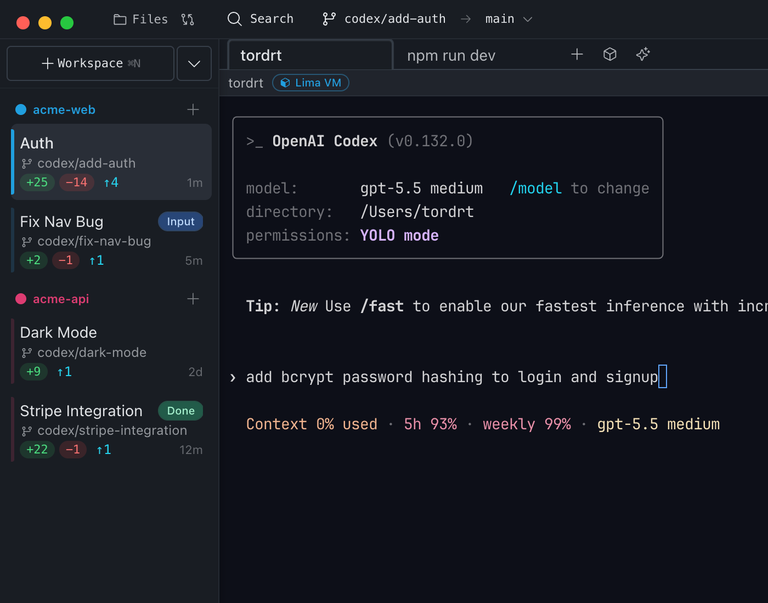
Task: Click the sparkle AI icon in tab bar
Action: click(x=643, y=54)
